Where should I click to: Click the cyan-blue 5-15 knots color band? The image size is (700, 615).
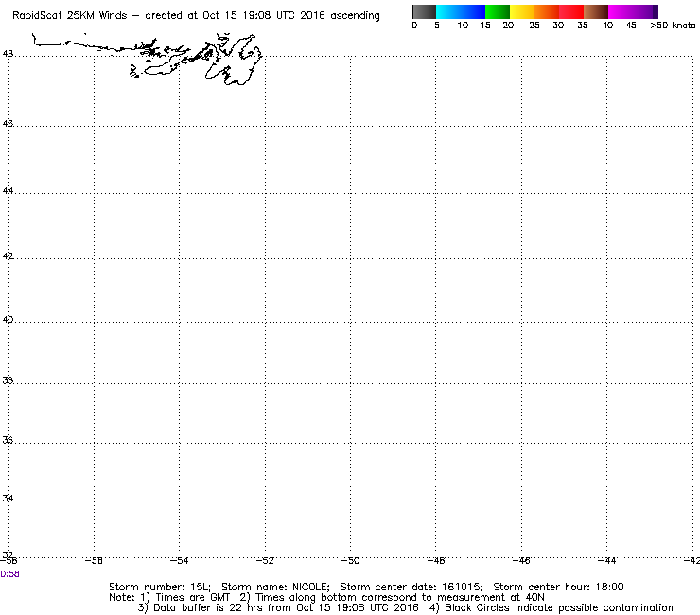point(461,11)
